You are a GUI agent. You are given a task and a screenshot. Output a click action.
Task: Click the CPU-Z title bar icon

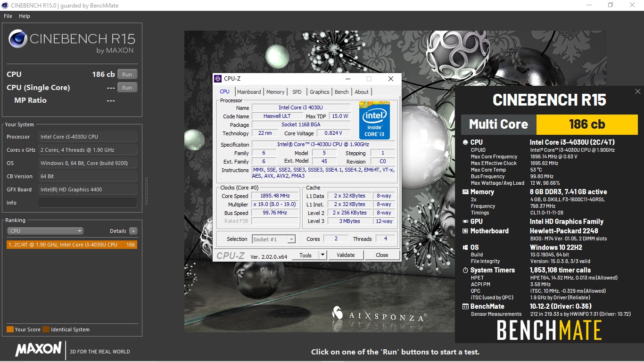pos(218,79)
